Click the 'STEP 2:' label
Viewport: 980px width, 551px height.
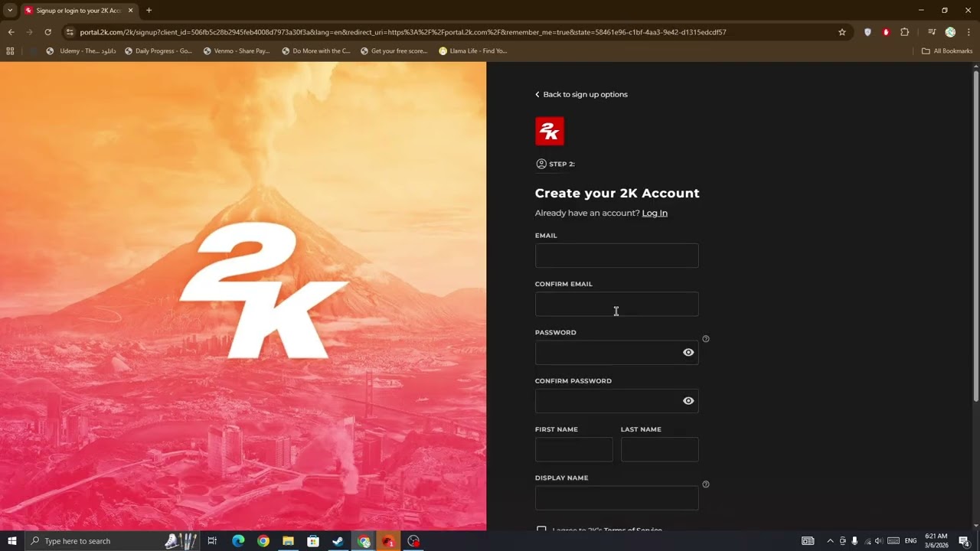pyautogui.click(x=561, y=164)
